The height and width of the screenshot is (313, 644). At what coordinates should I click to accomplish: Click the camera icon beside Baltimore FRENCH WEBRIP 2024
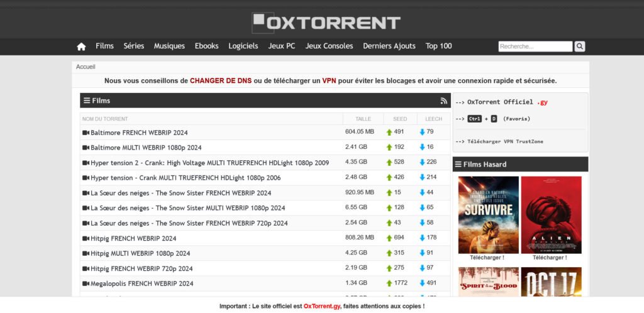tap(86, 133)
